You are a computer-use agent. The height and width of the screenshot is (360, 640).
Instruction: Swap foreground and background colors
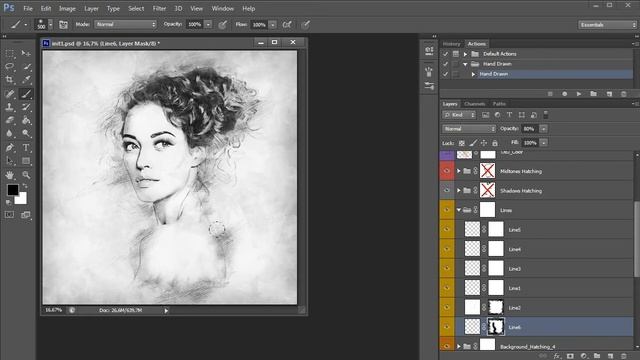click(24, 186)
